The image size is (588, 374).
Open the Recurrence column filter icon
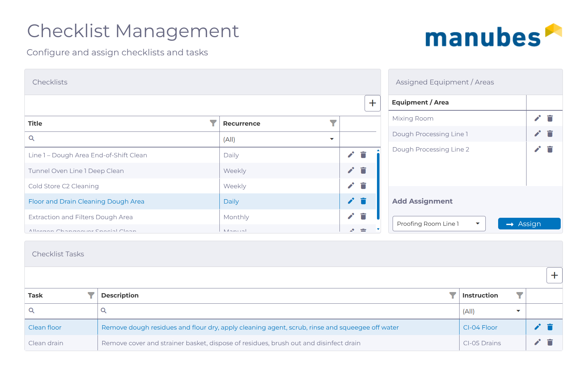[x=333, y=123]
